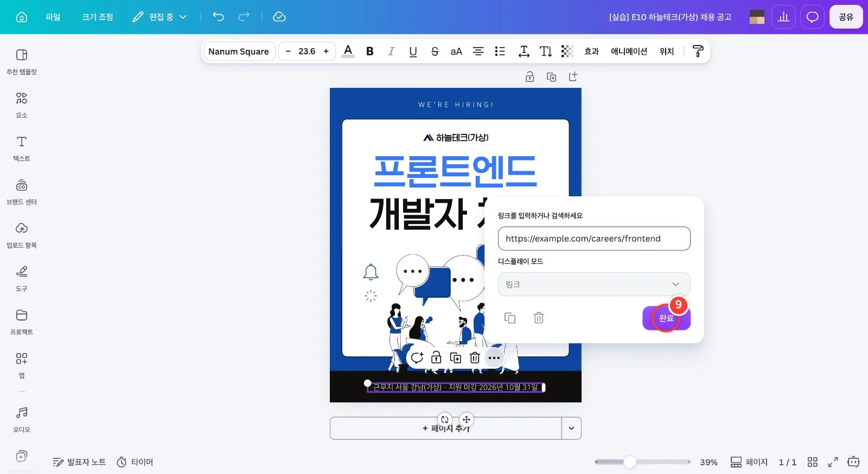The height and width of the screenshot is (474, 868).
Task: Toggle underline formatting
Action: coord(413,51)
